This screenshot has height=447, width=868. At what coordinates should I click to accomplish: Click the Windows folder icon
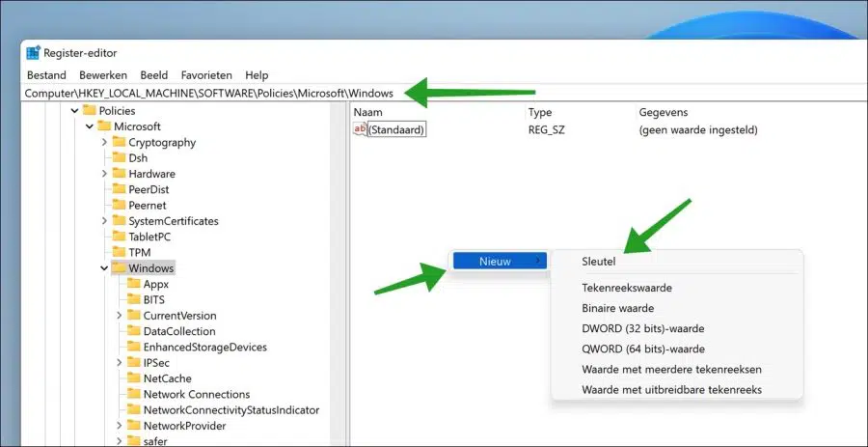click(x=119, y=268)
